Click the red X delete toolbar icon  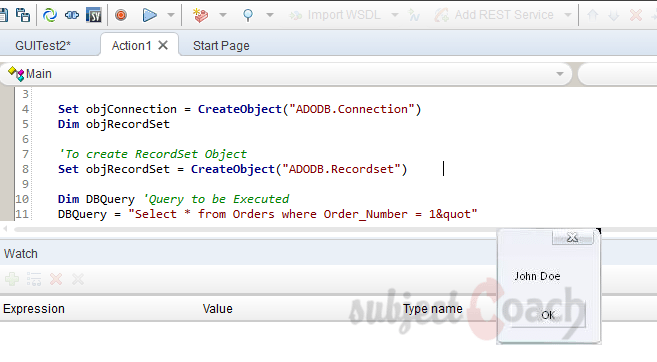tap(636, 16)
